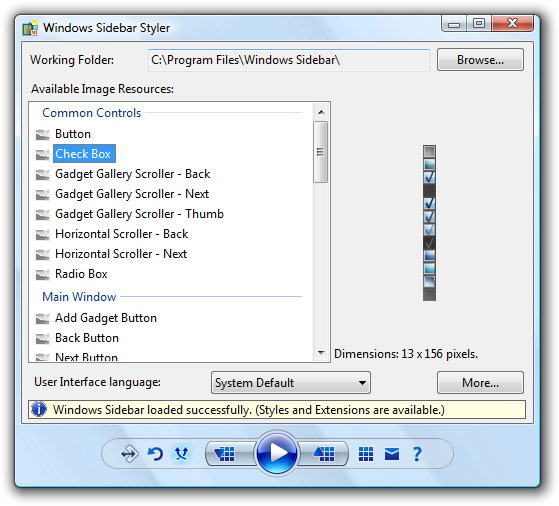This screenshot has width=559, height=506.
Task: Open the User Interface language dropdown
Action: (291, 383)
